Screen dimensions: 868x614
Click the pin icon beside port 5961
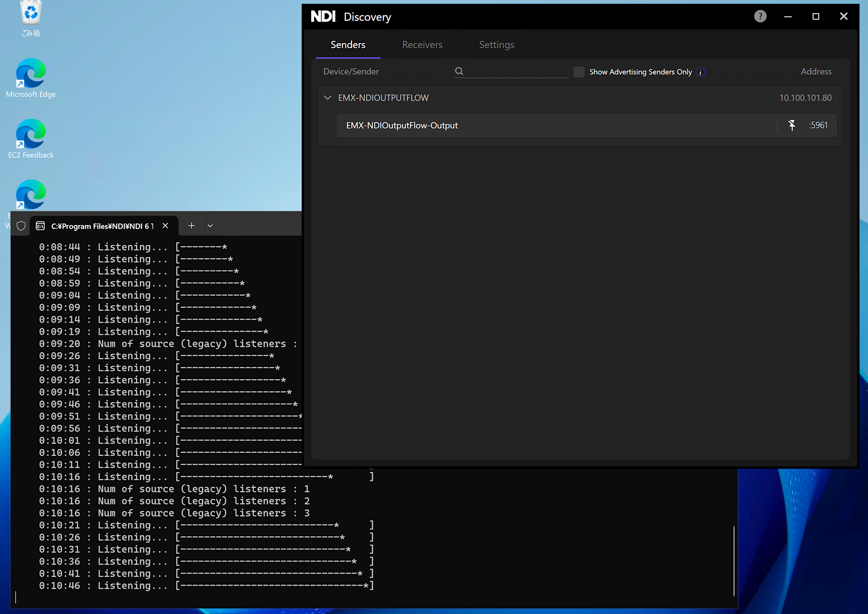coord(792,125)
